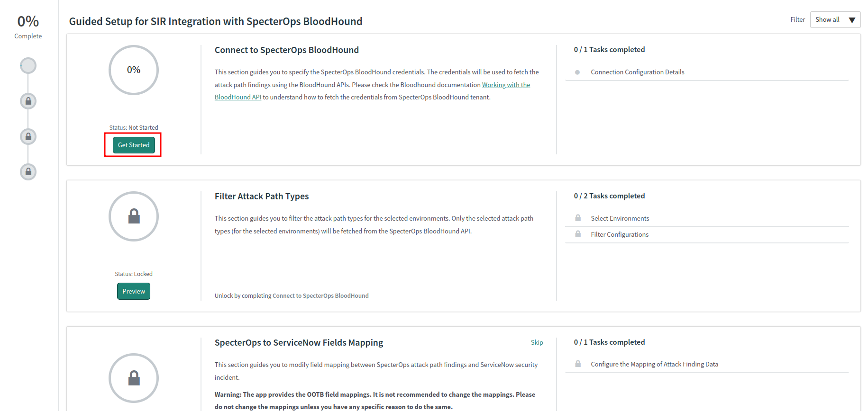Click the lock icon beside Filter Configurations

578,234
